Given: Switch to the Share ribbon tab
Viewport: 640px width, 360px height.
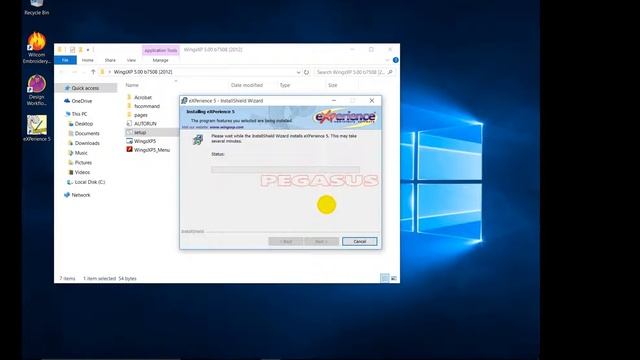Looking at the screenshot, I should pos(110,60).
